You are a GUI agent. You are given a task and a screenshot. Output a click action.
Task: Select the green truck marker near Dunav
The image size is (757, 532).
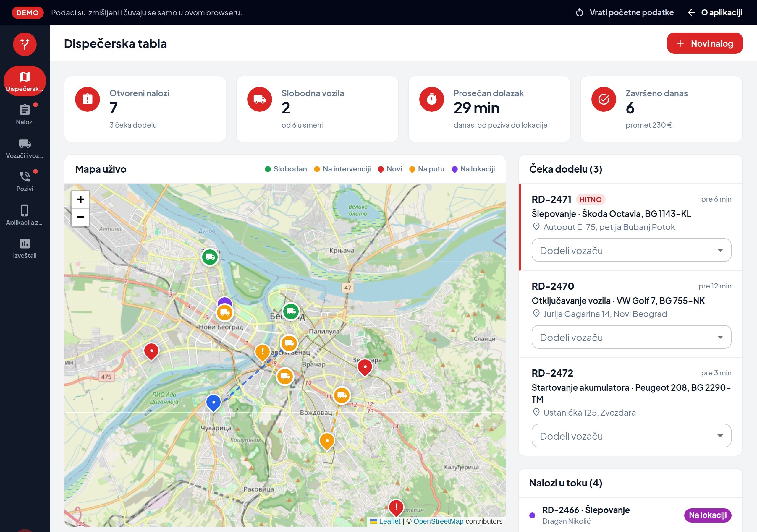coord(210,257)
